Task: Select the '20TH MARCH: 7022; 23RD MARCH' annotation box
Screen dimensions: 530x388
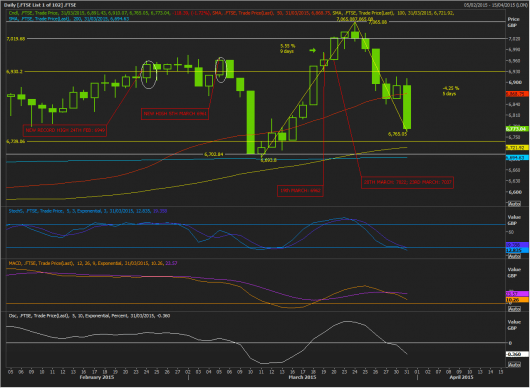Action: coord(407,182)
